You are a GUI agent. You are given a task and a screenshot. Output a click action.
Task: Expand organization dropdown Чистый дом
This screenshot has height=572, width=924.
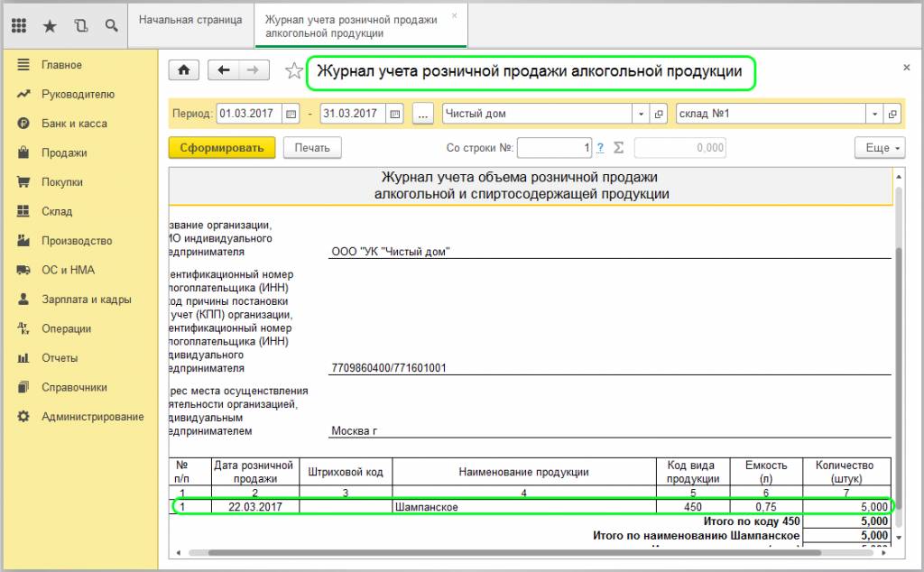coord(641,114)
